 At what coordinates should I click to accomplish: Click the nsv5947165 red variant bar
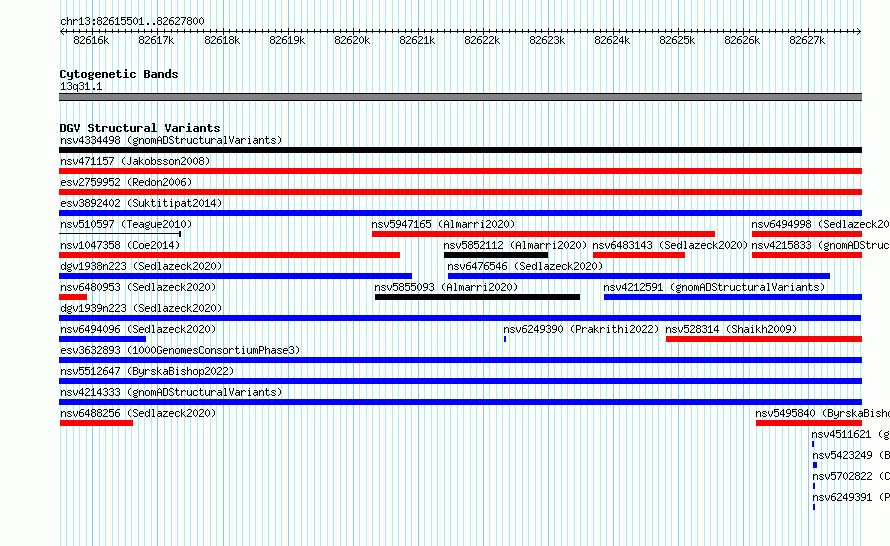pyautogui.click(x=543, y=234)
